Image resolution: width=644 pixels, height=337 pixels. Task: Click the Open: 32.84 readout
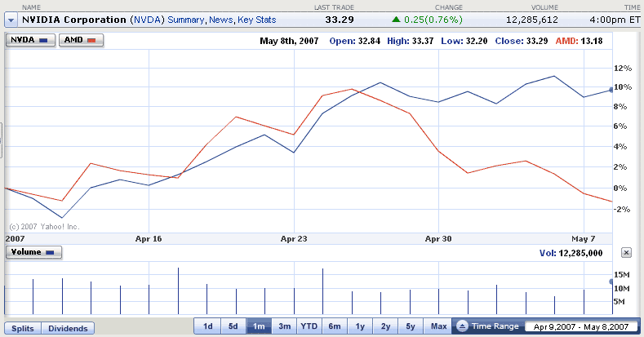pyautogui.click(x=355, y=41)
